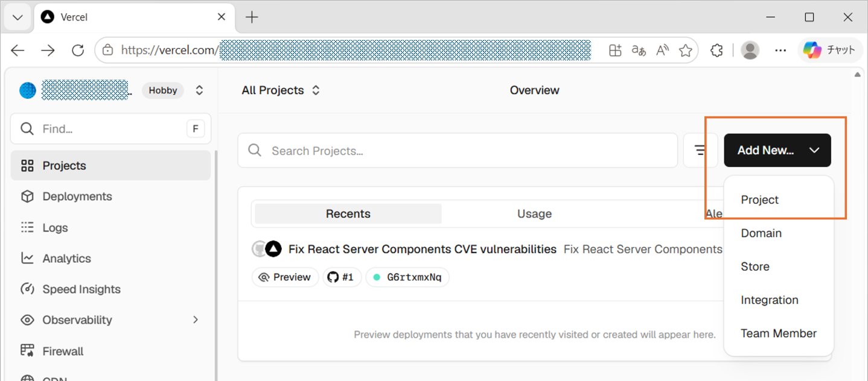Open GitHub pull request #1 badge
This screenshot has height=381, width=868.
point(342,277)
